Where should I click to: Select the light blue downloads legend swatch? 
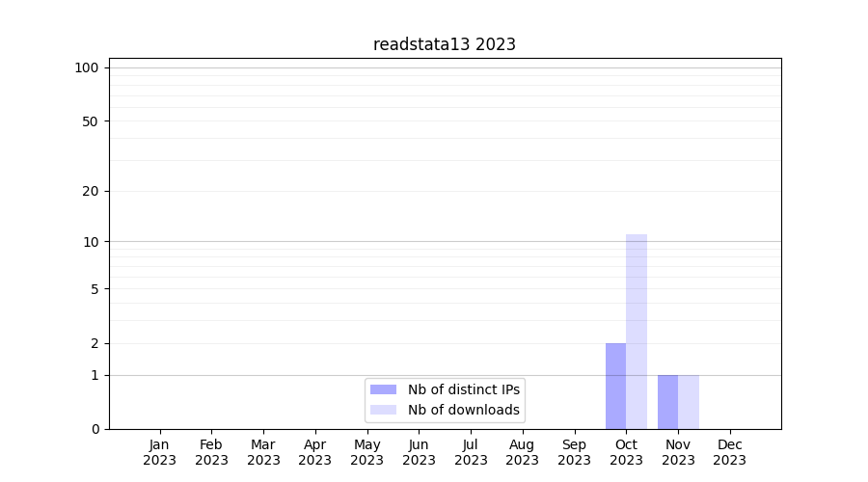(383, 410)
